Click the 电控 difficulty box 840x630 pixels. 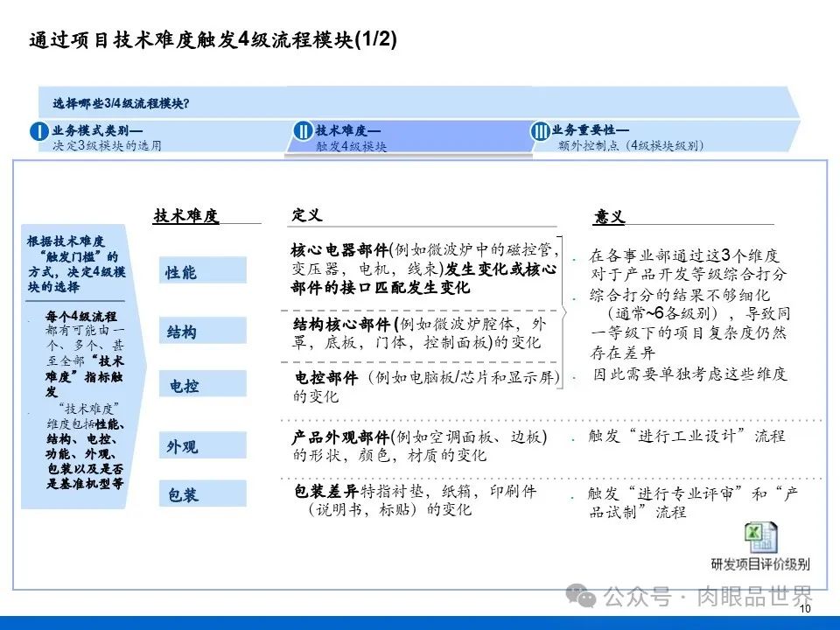[203, 384]
